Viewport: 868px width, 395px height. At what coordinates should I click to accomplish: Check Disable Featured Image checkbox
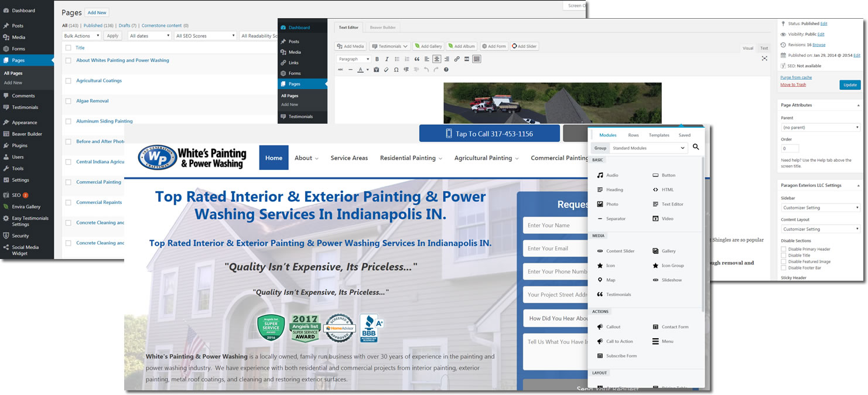point(784,262)
